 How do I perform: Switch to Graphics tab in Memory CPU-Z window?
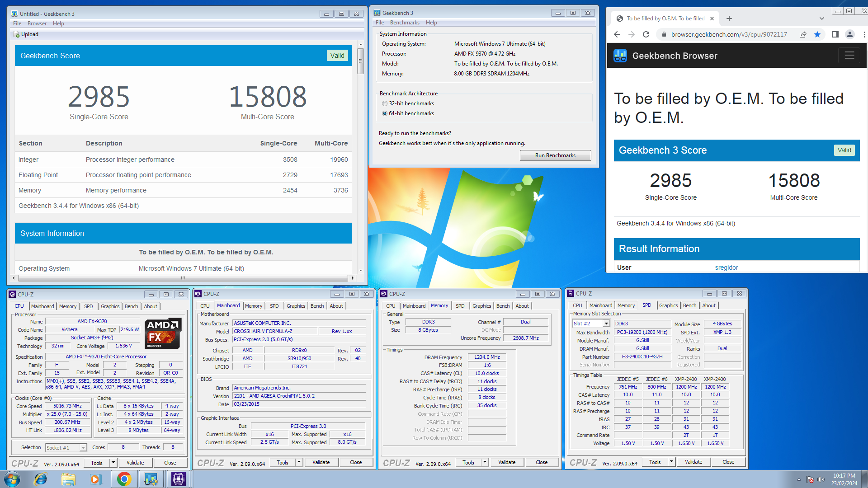pos(481,306)
